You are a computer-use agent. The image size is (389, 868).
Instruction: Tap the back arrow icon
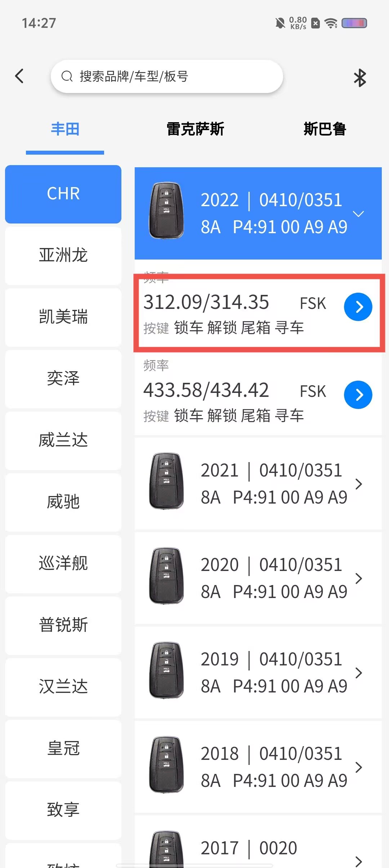pos(19,76)
